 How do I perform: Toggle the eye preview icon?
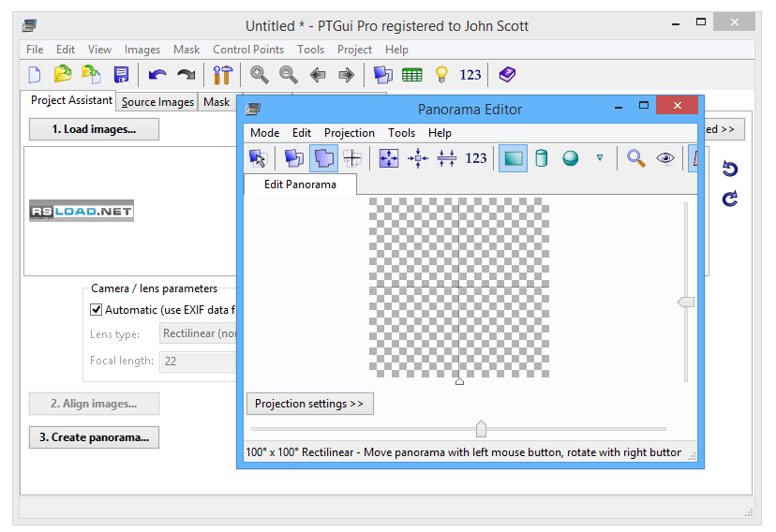click(x=665, y=158)
